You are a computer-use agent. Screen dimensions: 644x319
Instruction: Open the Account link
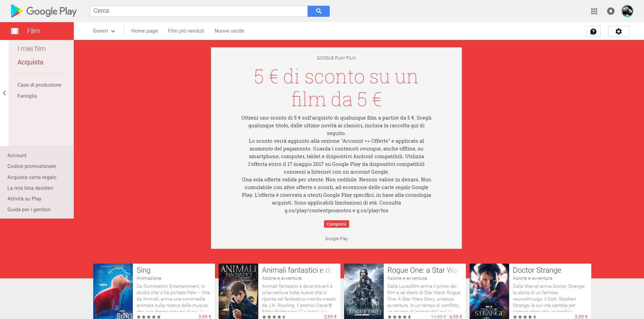pos(17,155)
